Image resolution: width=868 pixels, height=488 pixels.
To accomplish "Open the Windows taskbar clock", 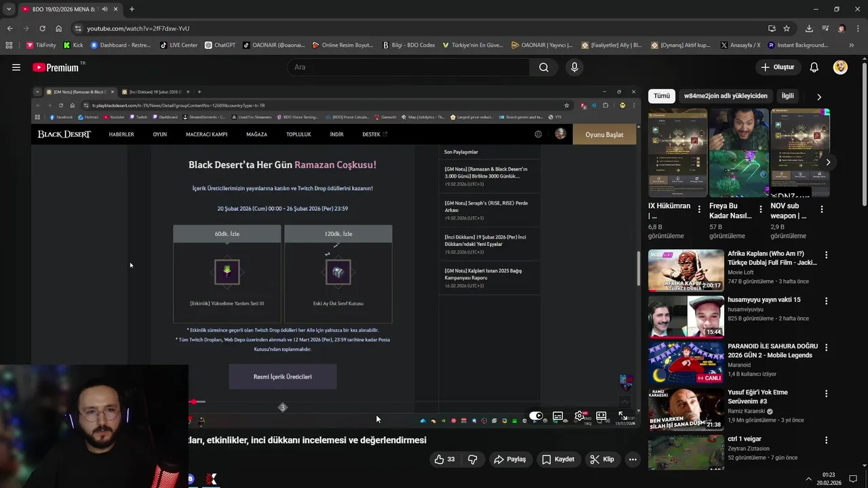I will coord(829,479).
